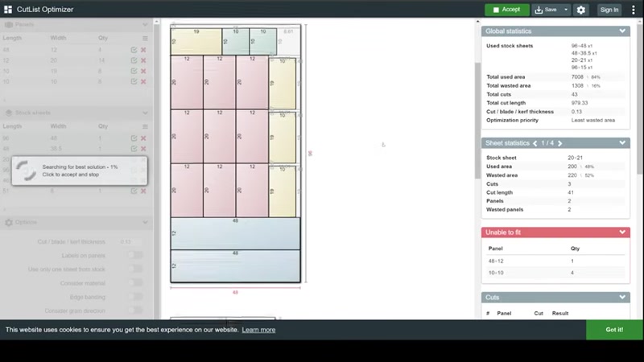Click the Learn more cookie link
The height and width of the screenshot is (362, 644).
258,330
